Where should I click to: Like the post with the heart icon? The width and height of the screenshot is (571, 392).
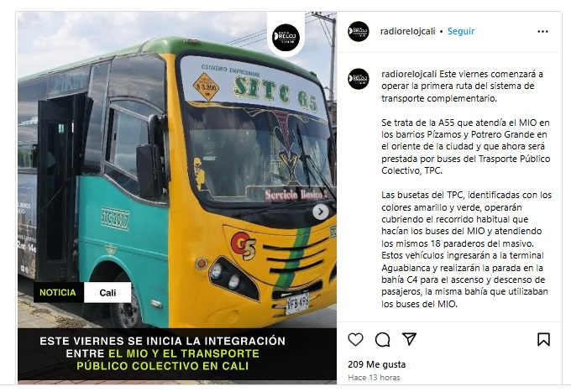(355, 339)
